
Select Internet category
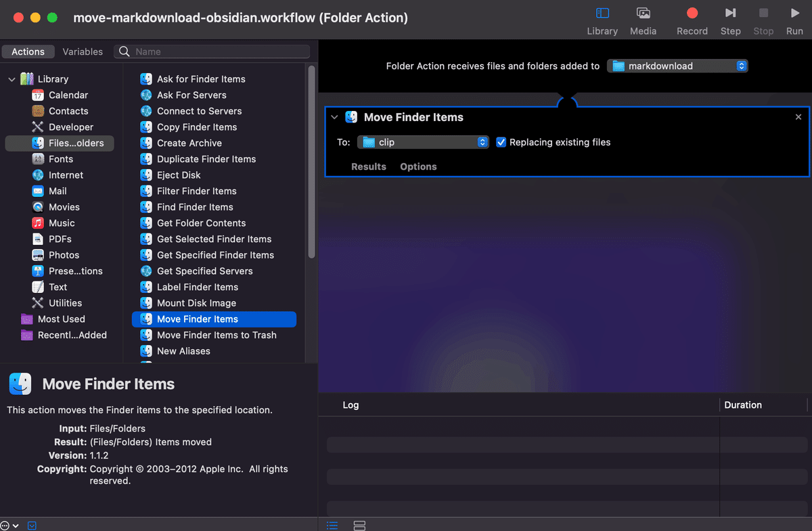[x=66, y=175]
